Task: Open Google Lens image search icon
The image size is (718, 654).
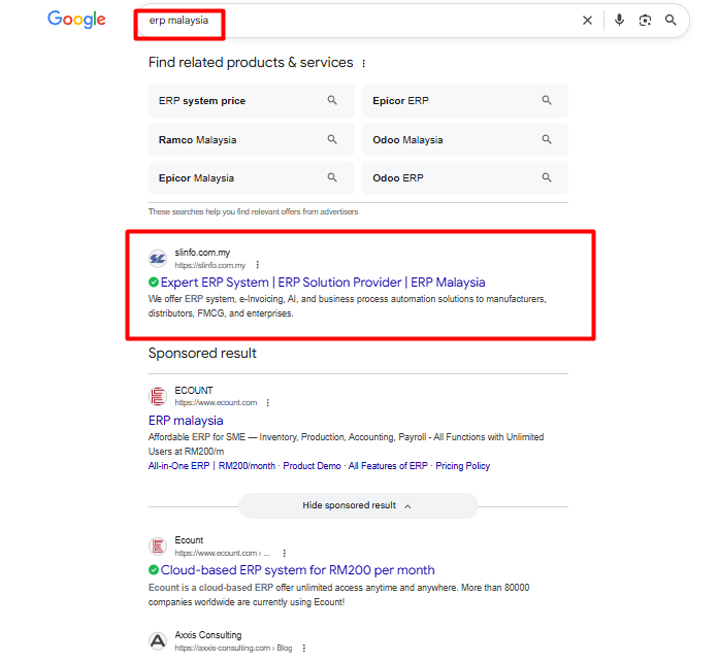Action: [645, 20]
